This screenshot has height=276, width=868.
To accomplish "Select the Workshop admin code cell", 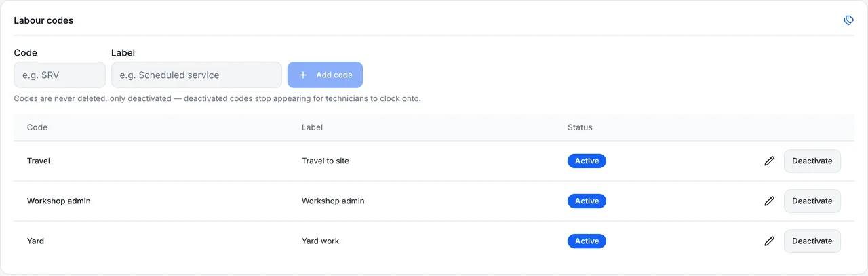I will point(59,201).
